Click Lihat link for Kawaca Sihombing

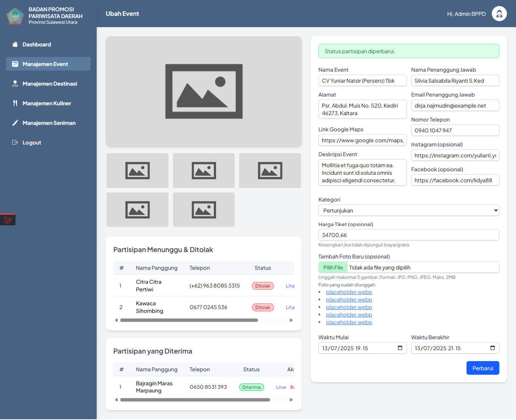click(290, 308)
